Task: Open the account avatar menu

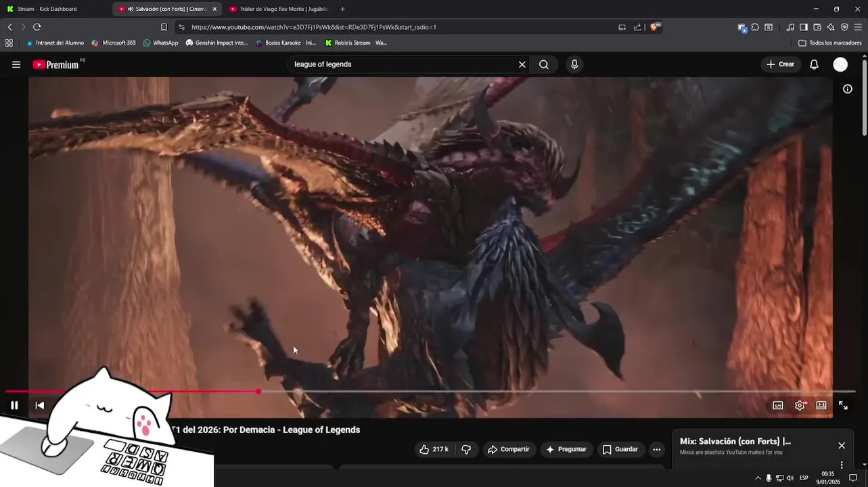Action: (840, 64)
